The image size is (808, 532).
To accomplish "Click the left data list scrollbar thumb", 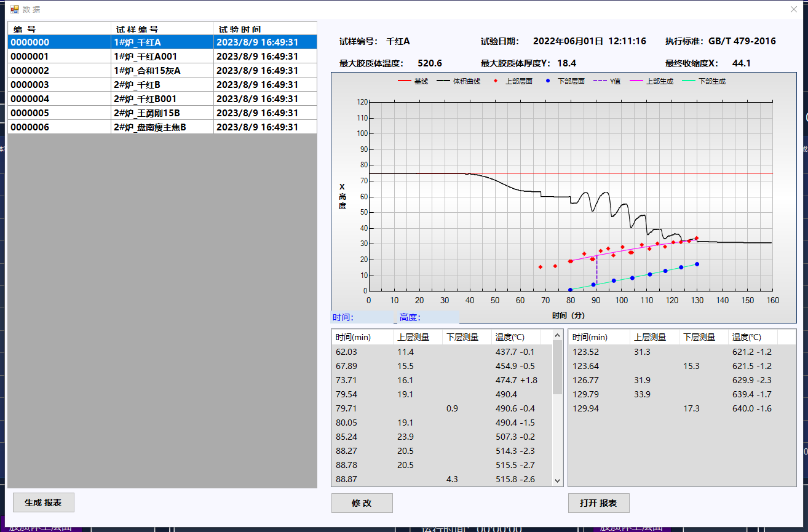I will (558, 367).
